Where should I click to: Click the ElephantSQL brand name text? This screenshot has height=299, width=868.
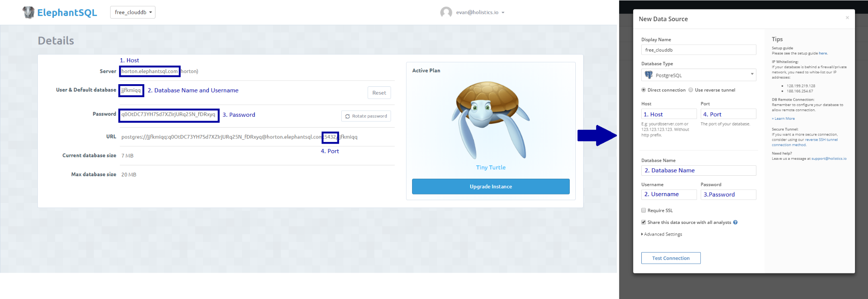(67, 13)
